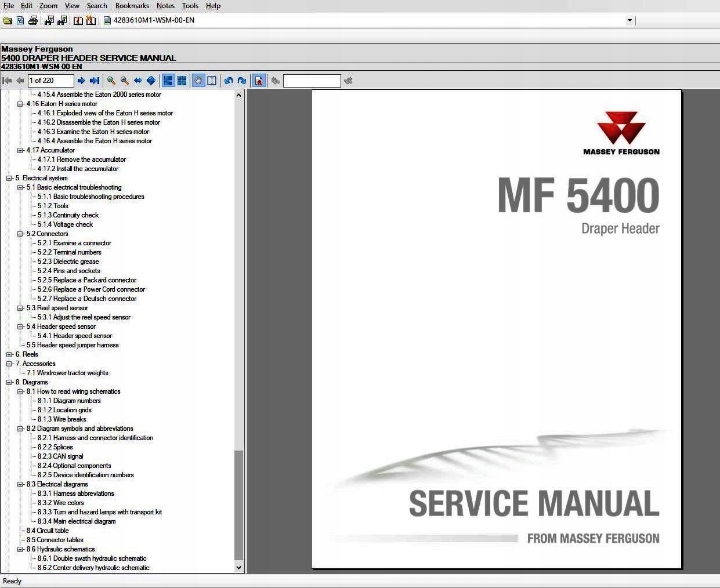Open 4.17.1 Remove the accumulator
This screenshot has width=720, height=588.
[x=82, y=159]
